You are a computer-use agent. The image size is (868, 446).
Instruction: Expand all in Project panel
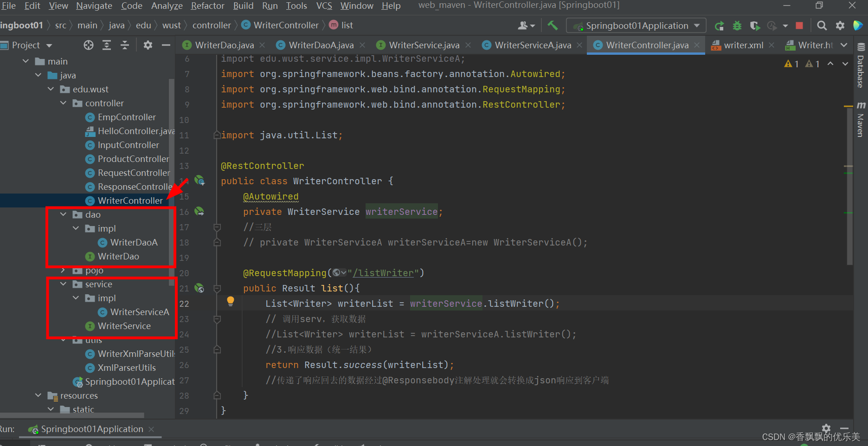coord(107,45)
